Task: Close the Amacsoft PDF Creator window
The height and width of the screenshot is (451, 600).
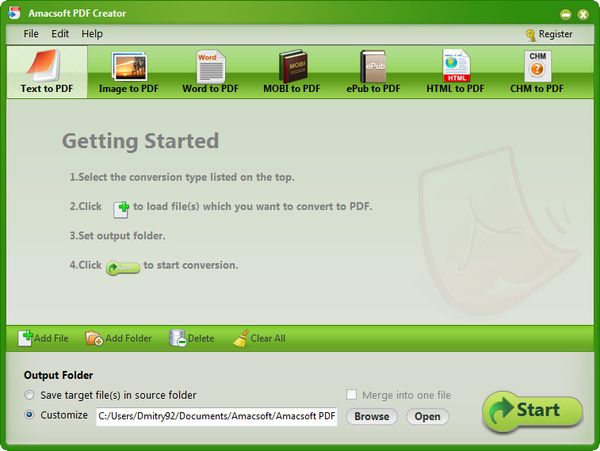Action: pos(583,15)
